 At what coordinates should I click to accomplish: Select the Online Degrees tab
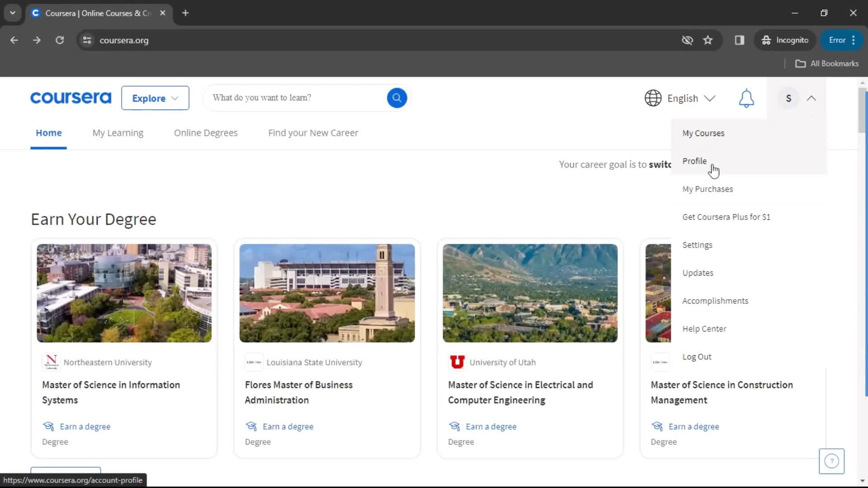coord(206,132)
